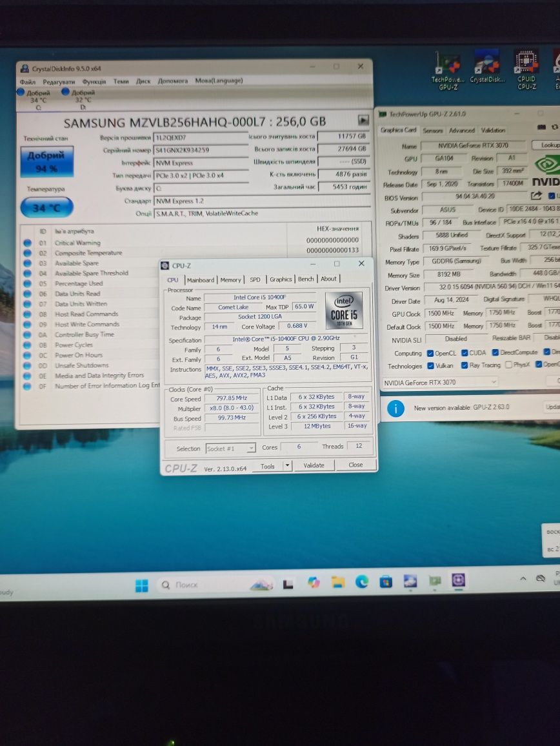Click the Power On Hours value 5453 годин
The width and height of the screenshot is (560, 746).
[344, 187]
